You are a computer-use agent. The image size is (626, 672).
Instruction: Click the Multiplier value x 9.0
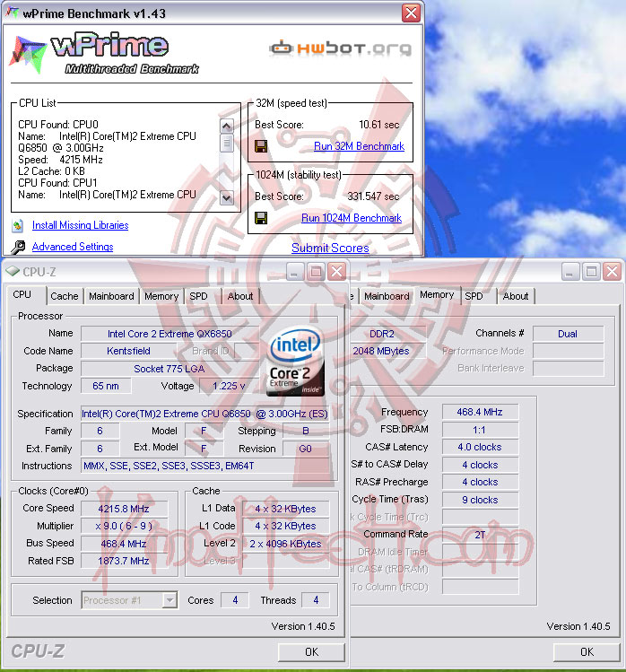pos(124,526)
